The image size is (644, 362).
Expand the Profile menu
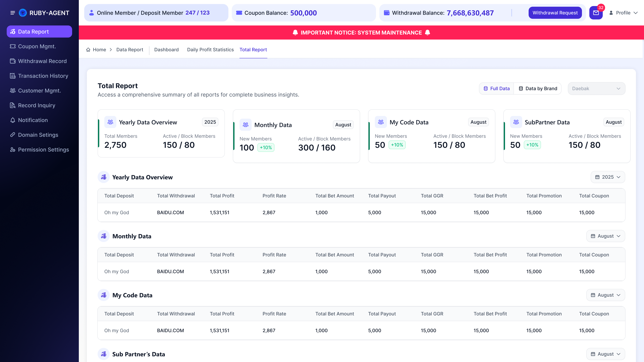point(624,13)
